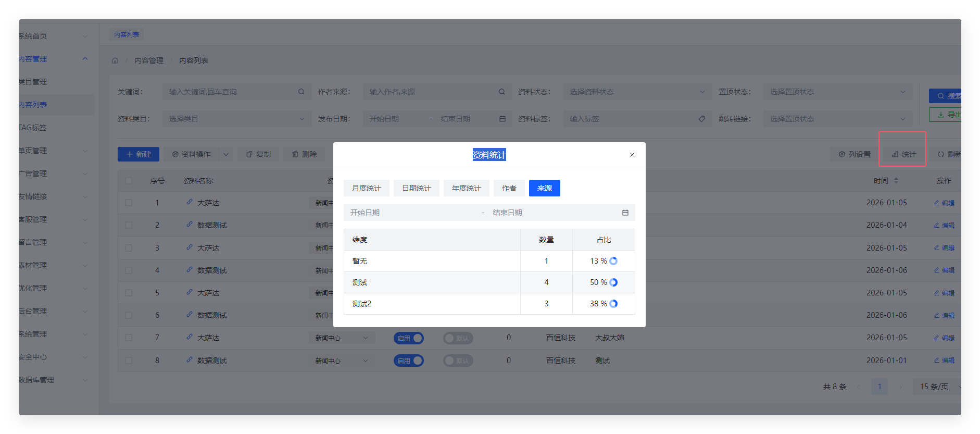Image resolution: width=980 pixels, height=434 pixels.
Task: Click the 新建 button
Action: (x=139, y=154)
